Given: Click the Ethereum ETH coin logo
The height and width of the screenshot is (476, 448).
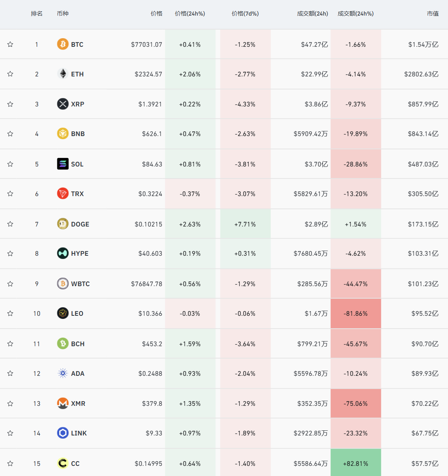Looking at the screenshot, I should 63,74.
